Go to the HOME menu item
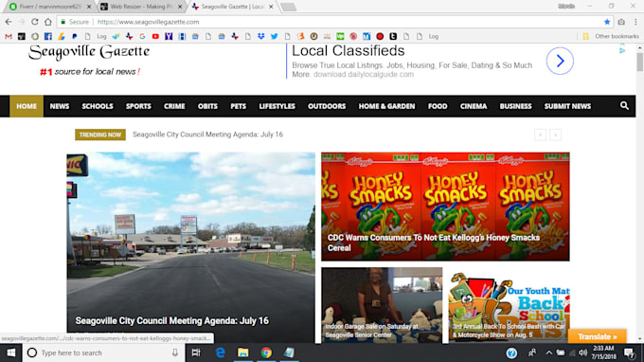Screen dimensions: 644x362 coord(27,106)
